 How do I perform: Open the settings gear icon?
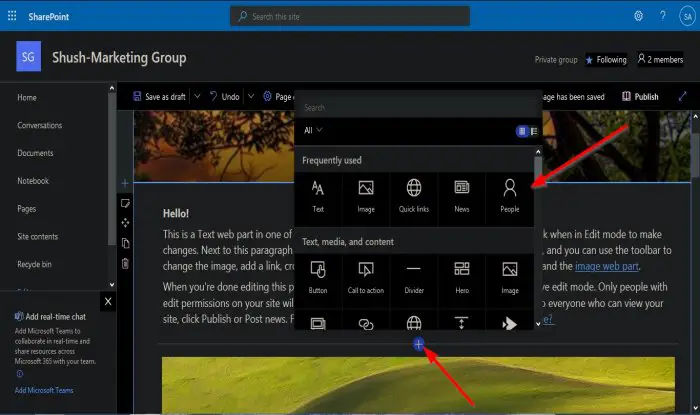pyautogui.click(x=638, y=17)
